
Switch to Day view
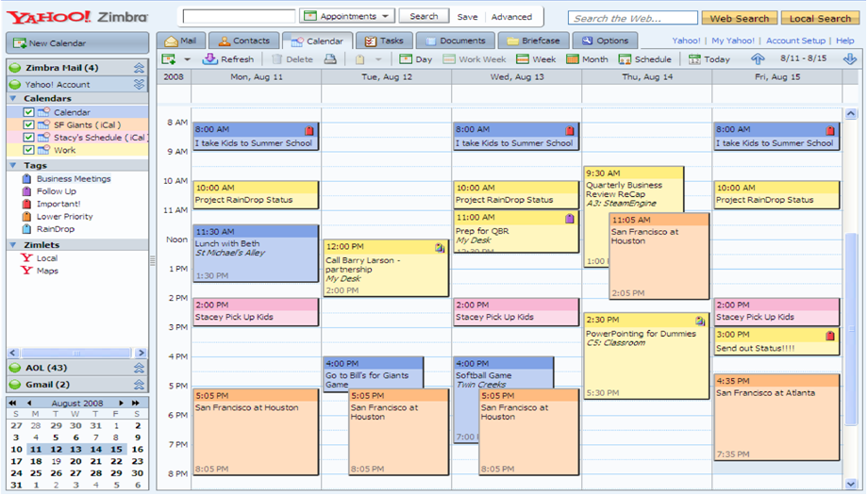coord(416,59)
